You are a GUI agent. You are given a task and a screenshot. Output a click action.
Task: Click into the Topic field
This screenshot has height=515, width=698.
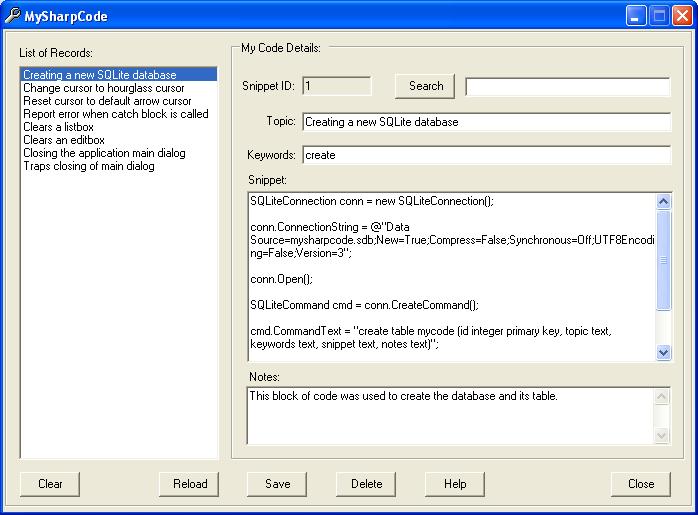tap(487, 122)
